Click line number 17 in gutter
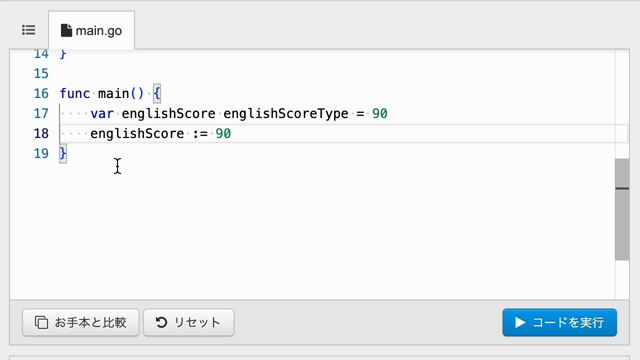 (41, 113)
